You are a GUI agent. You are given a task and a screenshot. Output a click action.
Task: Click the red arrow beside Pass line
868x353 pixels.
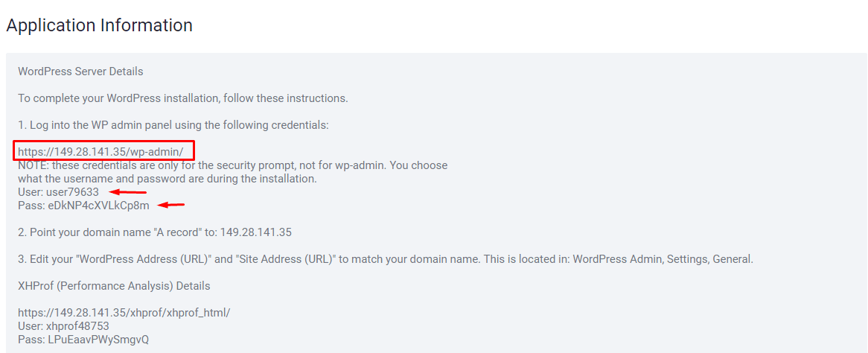click(x=171, y=206)
